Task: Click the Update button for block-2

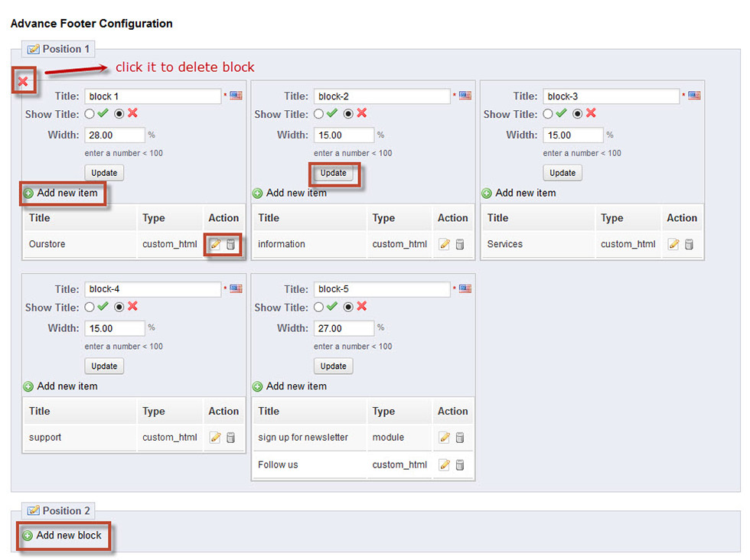Action: (334, 173)
